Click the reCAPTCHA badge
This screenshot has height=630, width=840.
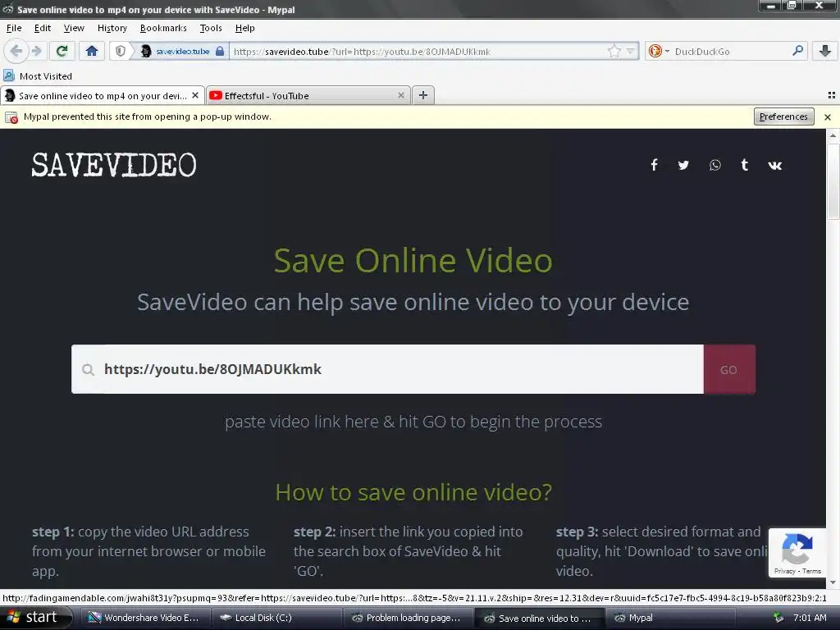point(797,552)
